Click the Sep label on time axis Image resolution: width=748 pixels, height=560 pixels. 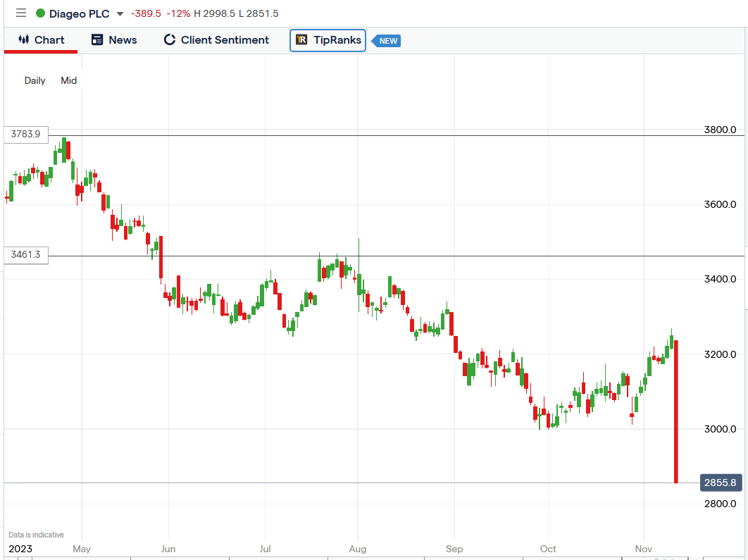(x=454, y=549)
